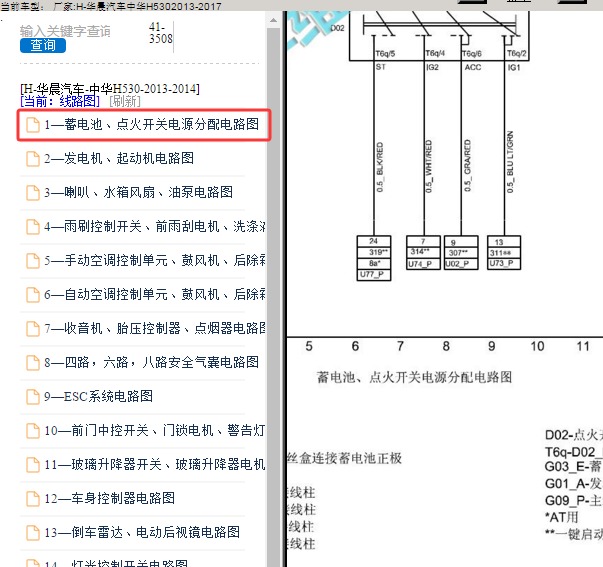Click document icon beside 前门中控开关 item 10
This screenshot has width=603, height=567.
coord(33,430)
